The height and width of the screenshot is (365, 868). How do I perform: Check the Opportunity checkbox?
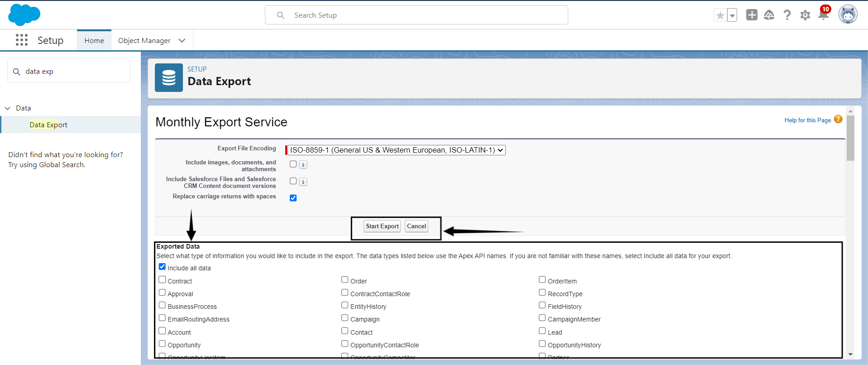click(162, 344)
